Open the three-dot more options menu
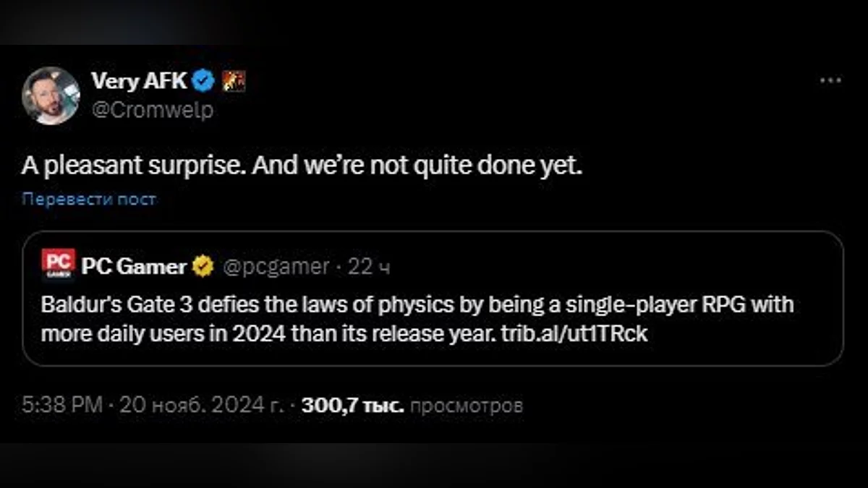Image resolution: width=868 pixels, height=488 pixels. tap(830, 81)
